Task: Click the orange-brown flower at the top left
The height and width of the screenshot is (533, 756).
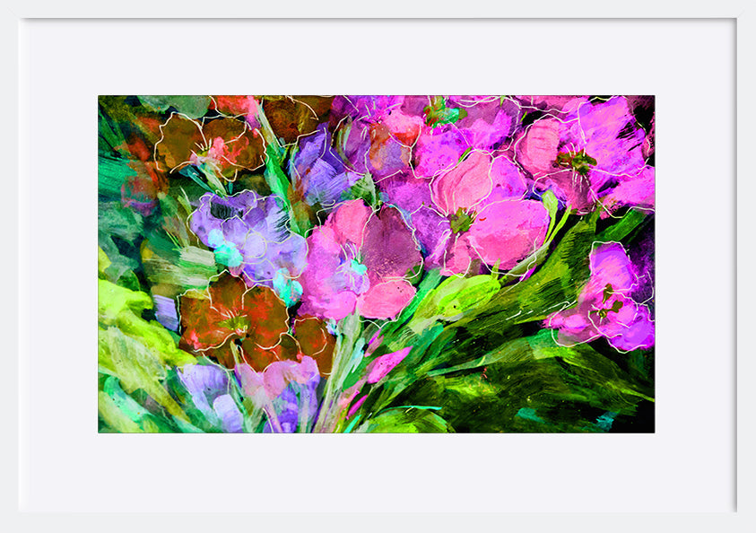Action: 211,144
